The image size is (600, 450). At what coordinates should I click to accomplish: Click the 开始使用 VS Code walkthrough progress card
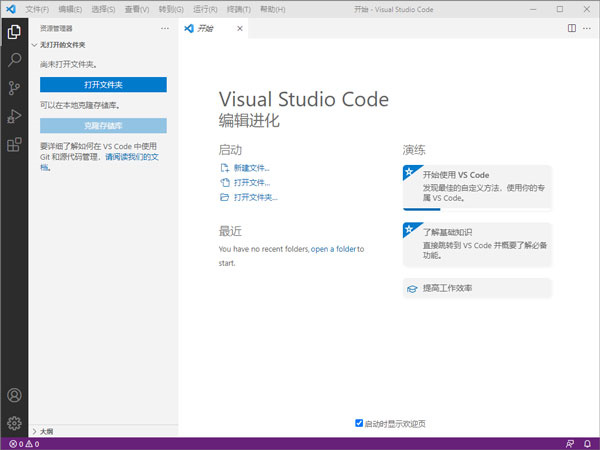tap(476, 187)
